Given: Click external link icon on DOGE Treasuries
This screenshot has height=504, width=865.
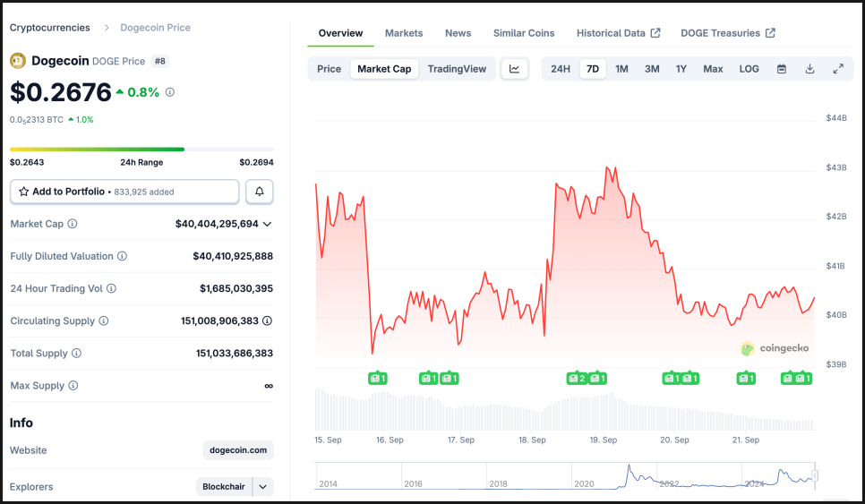Looking at the screenshot, I should pos(771,33).
